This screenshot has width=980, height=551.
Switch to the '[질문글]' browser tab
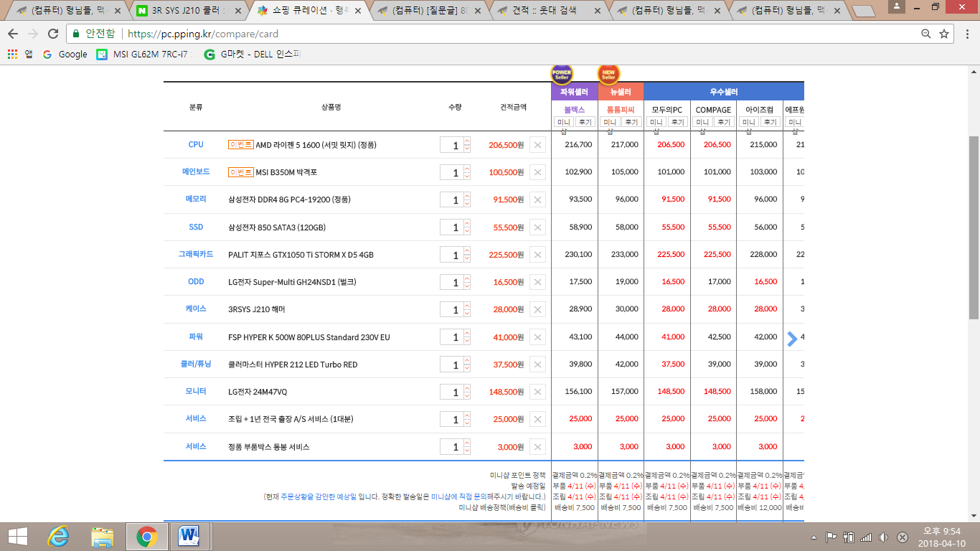coord(428,11)
